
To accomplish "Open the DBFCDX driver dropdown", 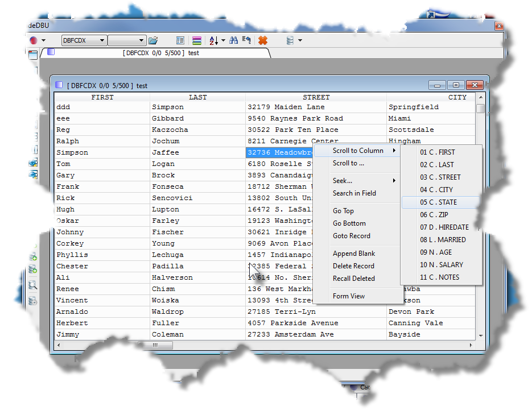I will [x=84, y=40].
